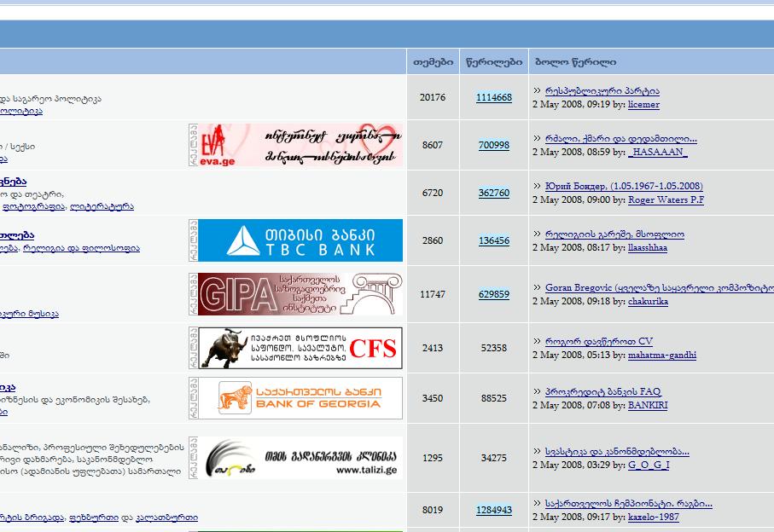The height and width of the screenshot is (532, 774).
Task: View profile of user _HASAAAN_
Action: click(657, 153)
